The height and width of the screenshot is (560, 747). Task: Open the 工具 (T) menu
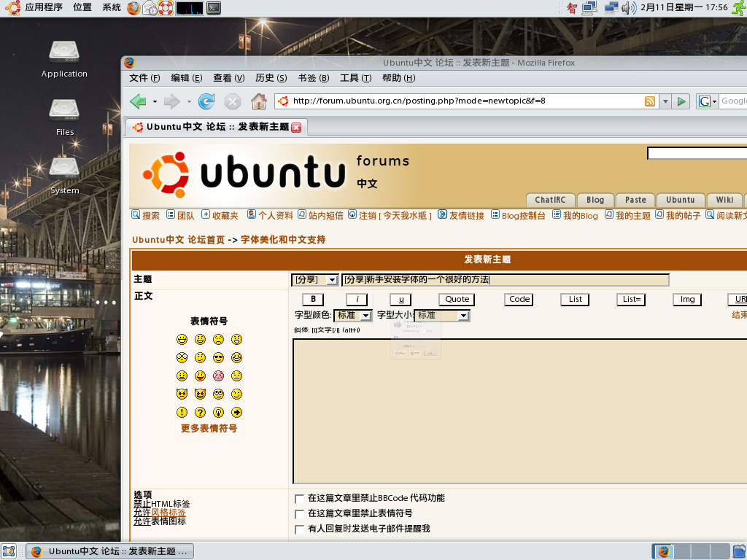click(356, 78)
